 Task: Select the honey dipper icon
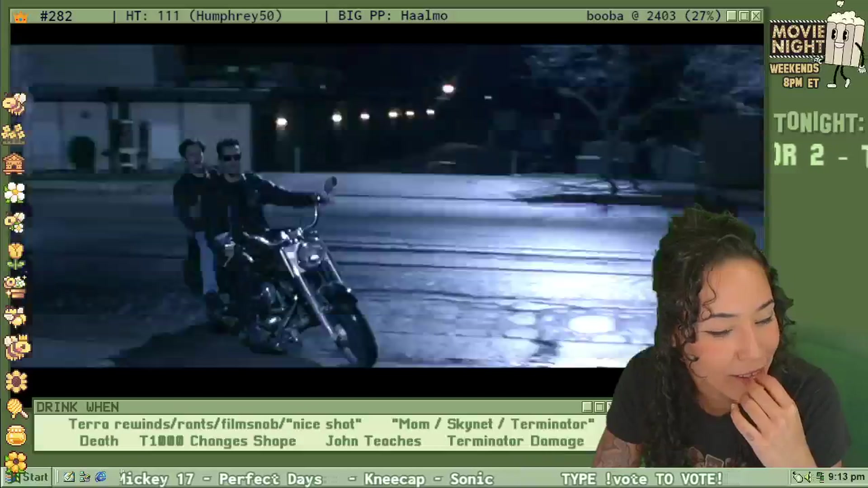point(17,408)
